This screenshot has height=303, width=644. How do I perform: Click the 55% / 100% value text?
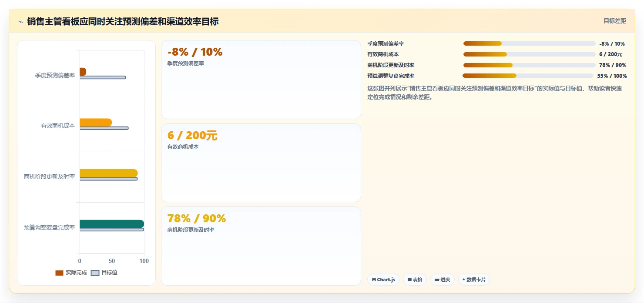(x=612, y=76)
